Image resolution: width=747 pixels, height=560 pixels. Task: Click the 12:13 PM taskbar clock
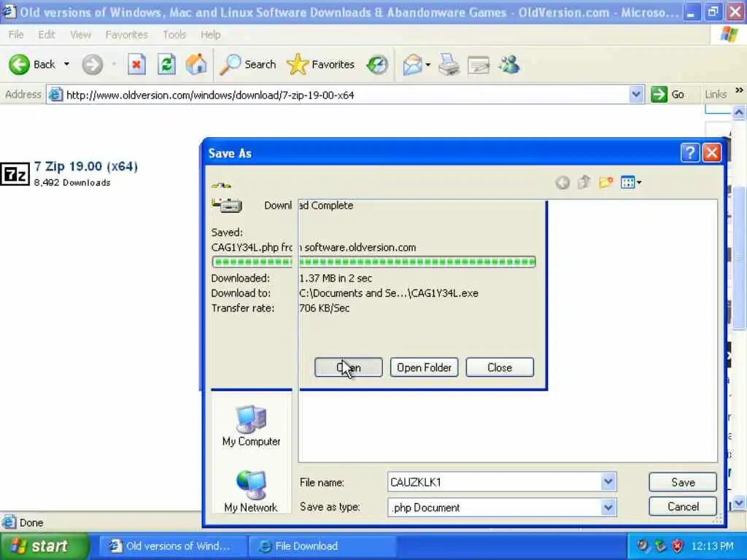712,545
